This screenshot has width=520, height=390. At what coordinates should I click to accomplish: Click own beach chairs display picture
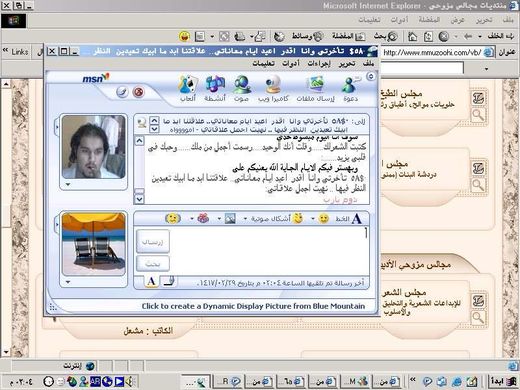click(x=94, y=244)
